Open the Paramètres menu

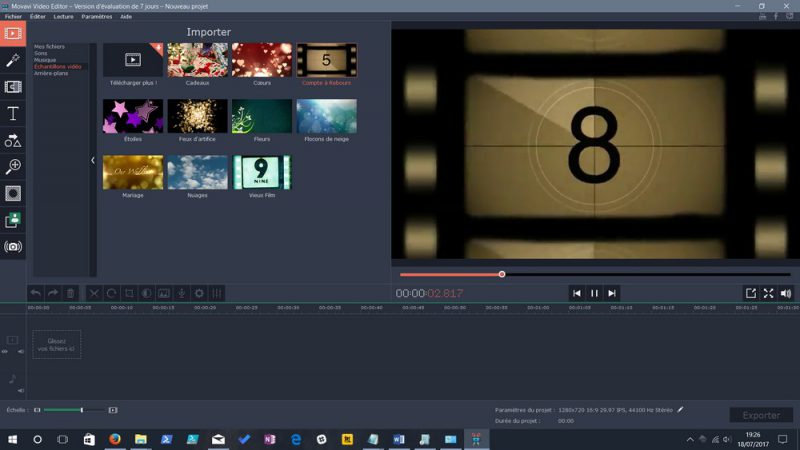click(x=97, y=17)
